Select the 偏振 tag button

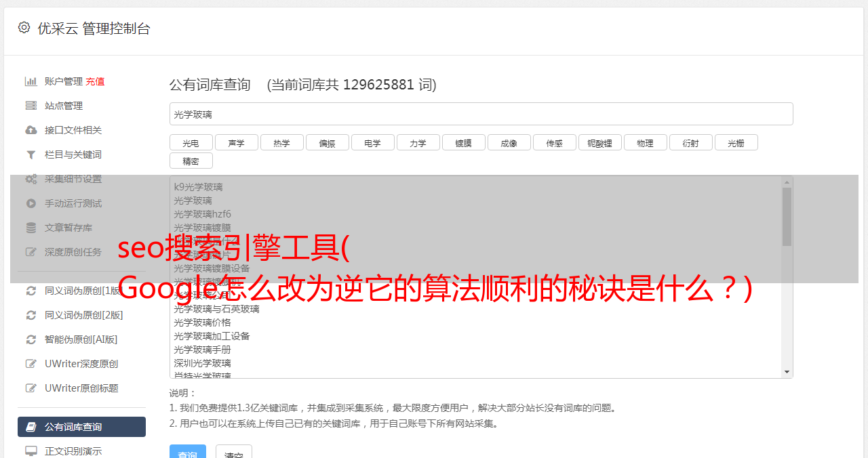[x=327, y=142]
